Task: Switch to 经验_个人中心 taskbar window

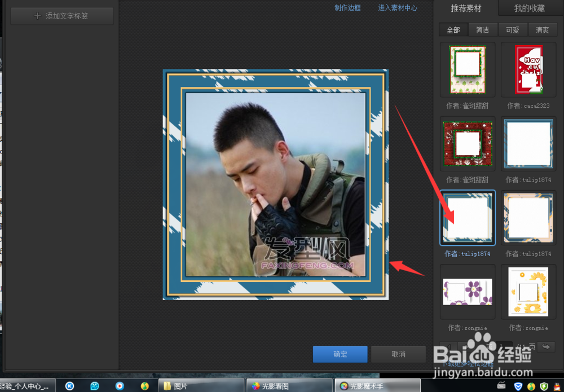Action: [27, 386]
